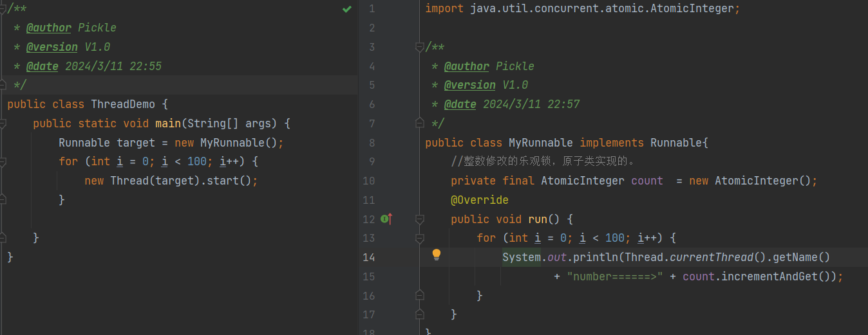Viewport: 868px width, 335px height.
Task: Click the fold end marker on line 16
Action: (420, 296)
